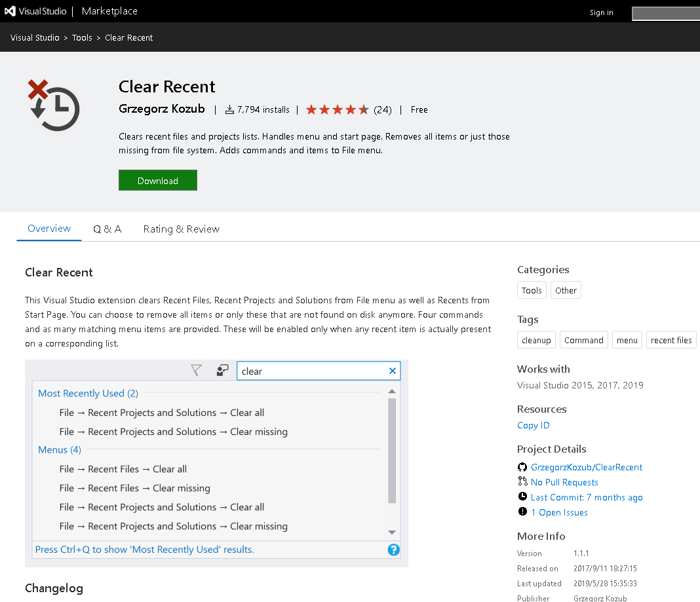Click the version value 1.1.1
Screen dimensions: 700x602
coord(581,554)
